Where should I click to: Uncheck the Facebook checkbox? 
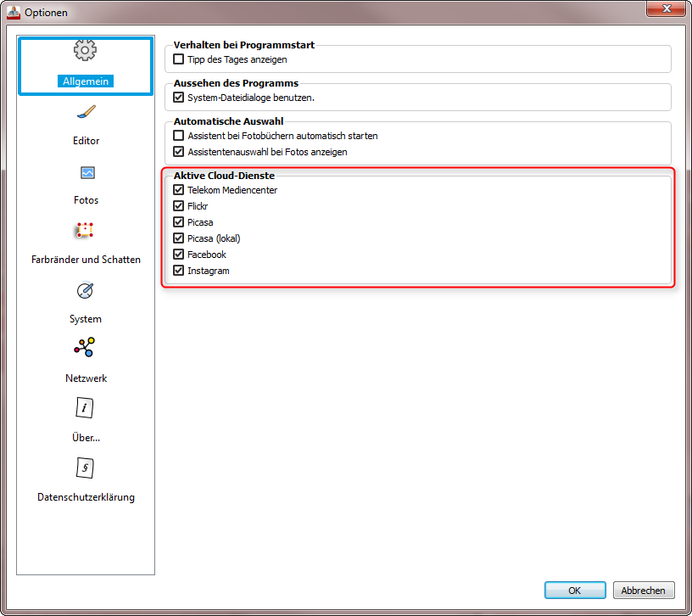pyautogui.click(x=178, y=255)
